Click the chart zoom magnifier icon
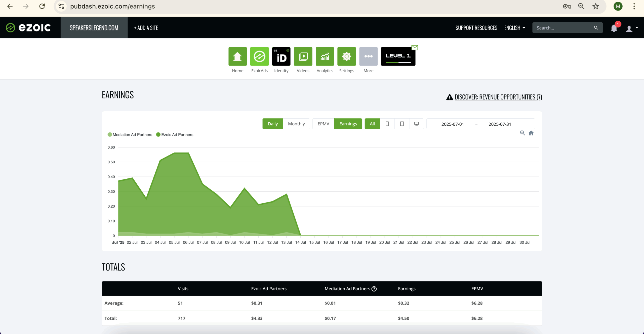Image resolution: width=644 pixels, height=334 pixels. [522, 133]
